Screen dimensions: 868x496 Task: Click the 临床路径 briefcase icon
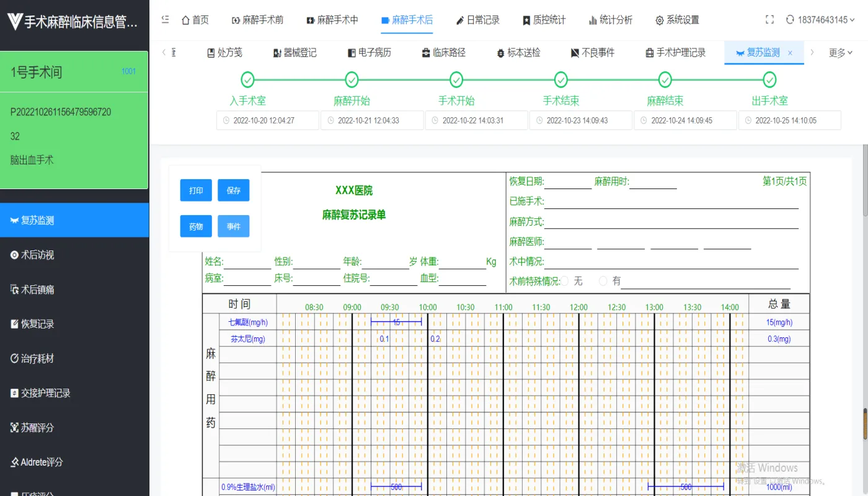point(426,53)
